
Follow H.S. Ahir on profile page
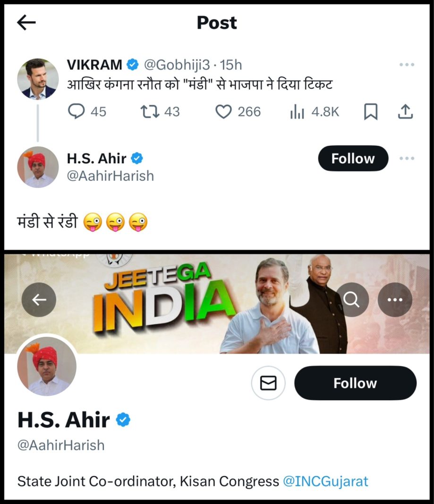click(355, 383)
